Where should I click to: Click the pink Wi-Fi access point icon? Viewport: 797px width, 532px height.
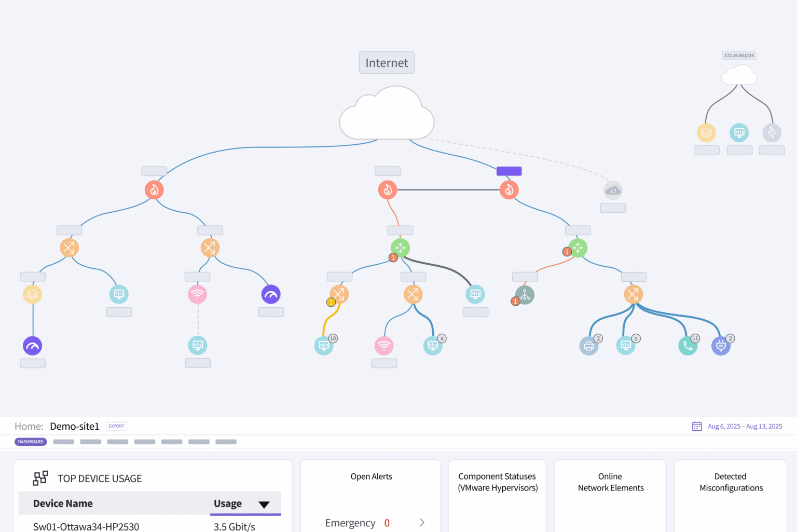(384, 345)
